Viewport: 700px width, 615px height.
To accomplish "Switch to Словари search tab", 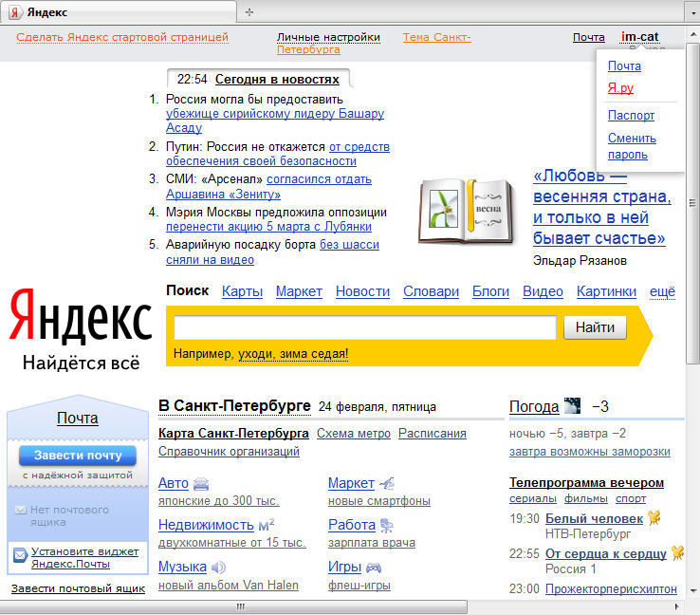I will 431,291.
